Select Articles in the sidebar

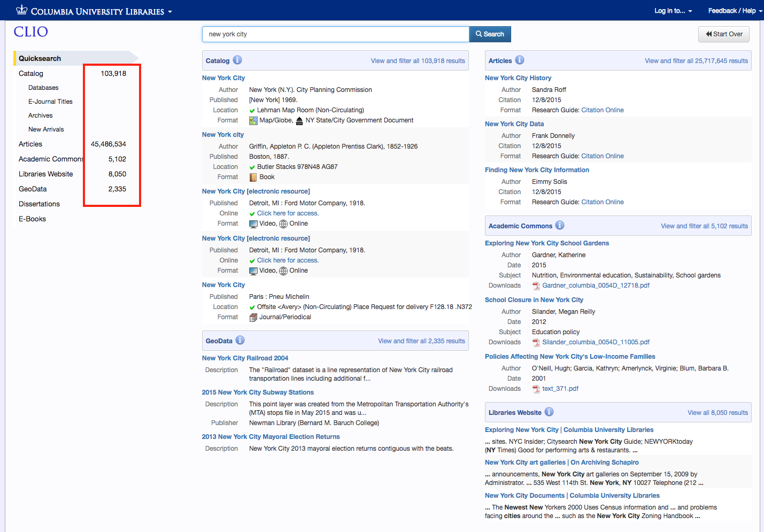tap(30, 144)
